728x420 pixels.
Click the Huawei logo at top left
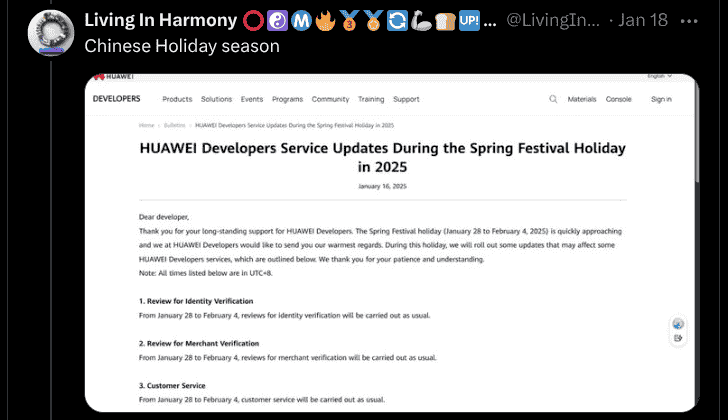113,77
